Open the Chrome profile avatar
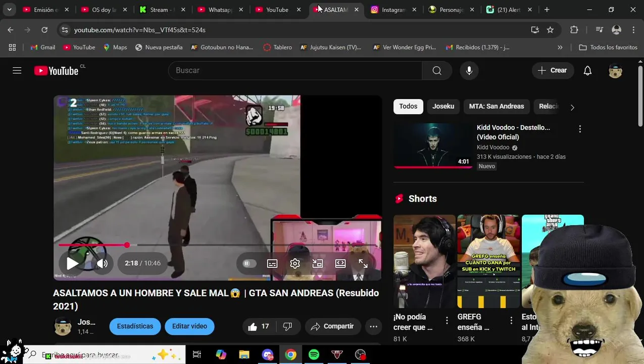This screenshot has width=644, height=364. 616,30
